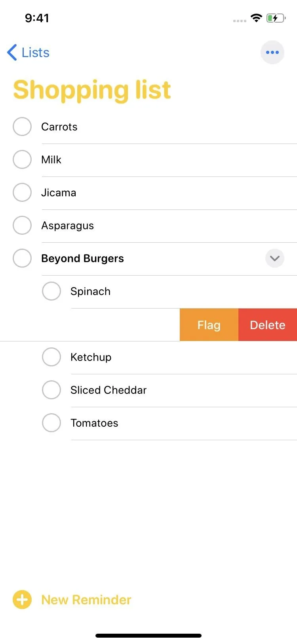The image size is (297, 644).
Task: Tap the Tomatoes reminder title
Action: [94, 423]
